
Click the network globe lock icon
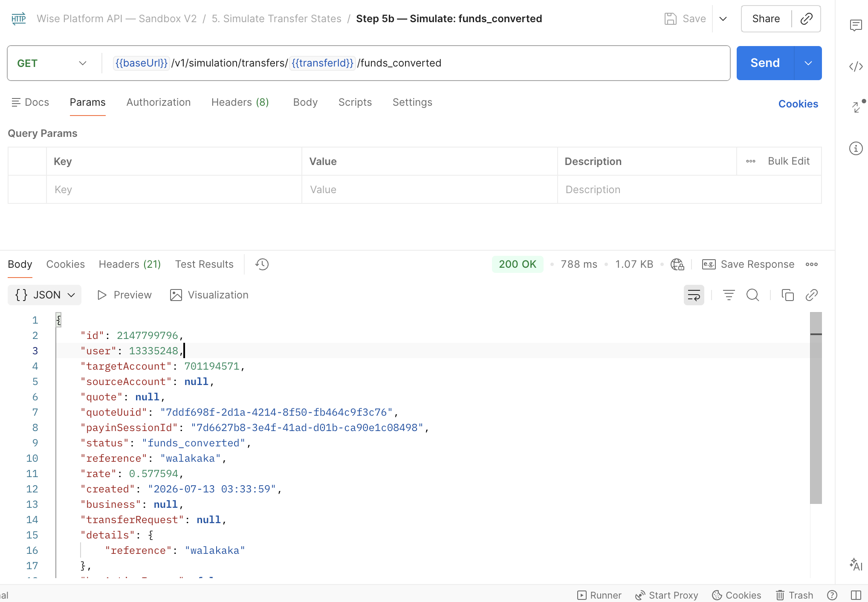click(677, 264)
